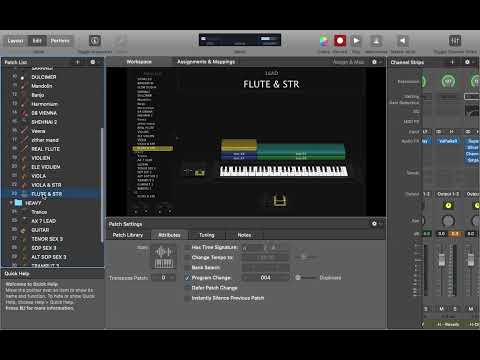Click the Veena patch icon
Screen dimensions: 480x360
[24, 131]
